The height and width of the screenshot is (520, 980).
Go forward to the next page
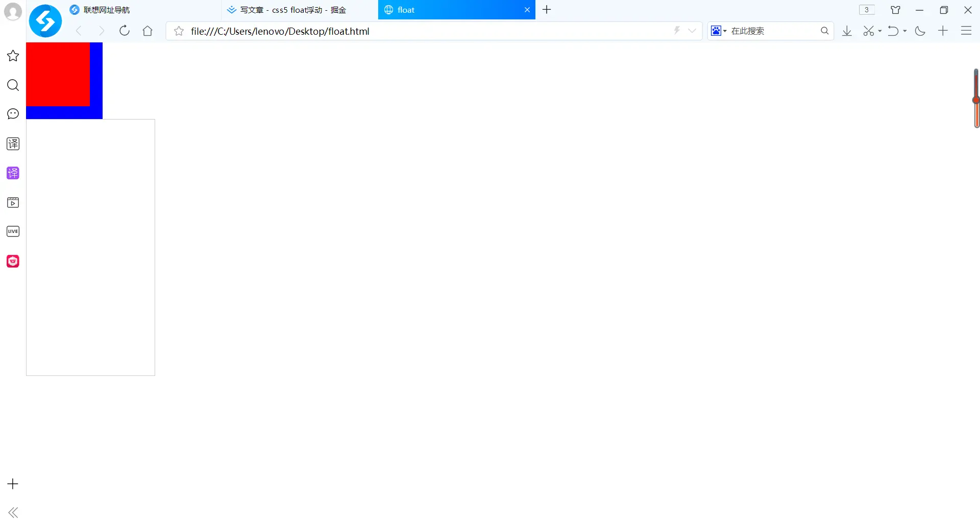click(101, 31)
